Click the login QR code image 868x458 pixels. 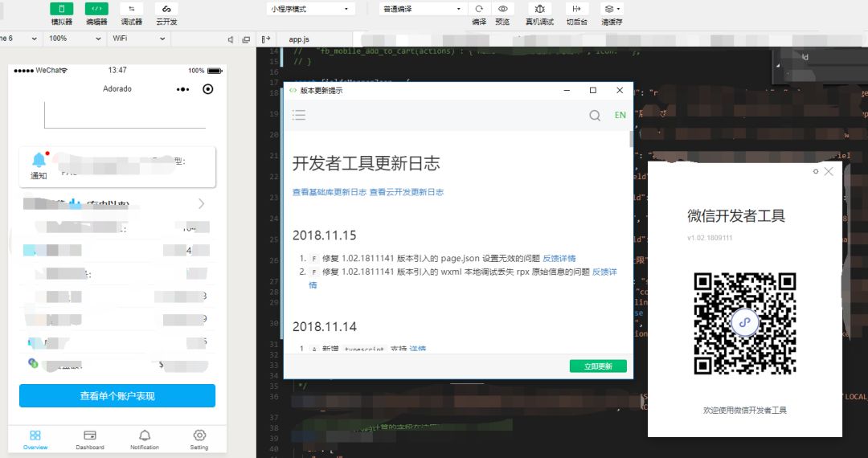coord(744,324)
